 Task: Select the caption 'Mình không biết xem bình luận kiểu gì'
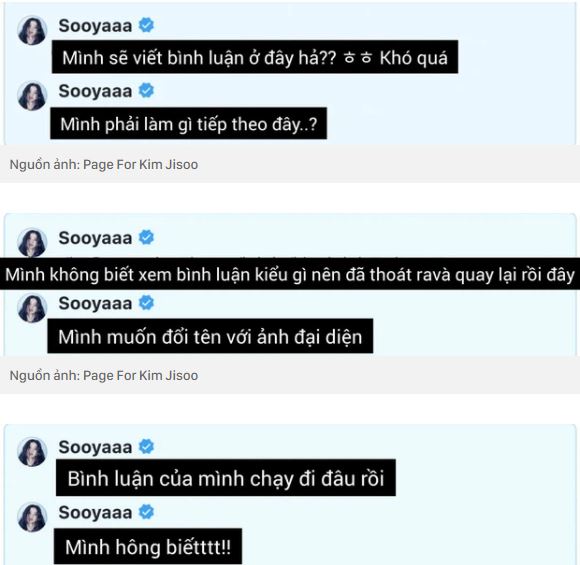point(290,274)
